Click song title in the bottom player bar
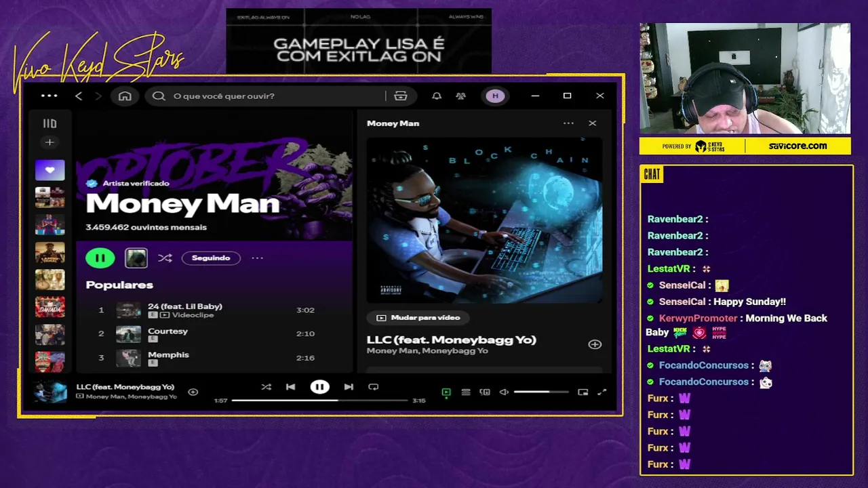The width and height of the screenshot is (868, 488). coord(125,387)
